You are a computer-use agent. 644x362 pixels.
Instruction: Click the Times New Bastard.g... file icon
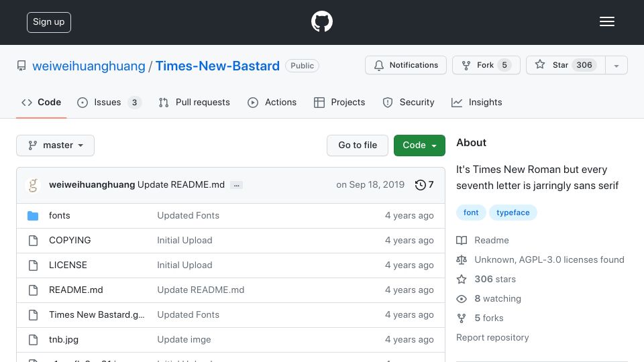click(x=34, y=315)
